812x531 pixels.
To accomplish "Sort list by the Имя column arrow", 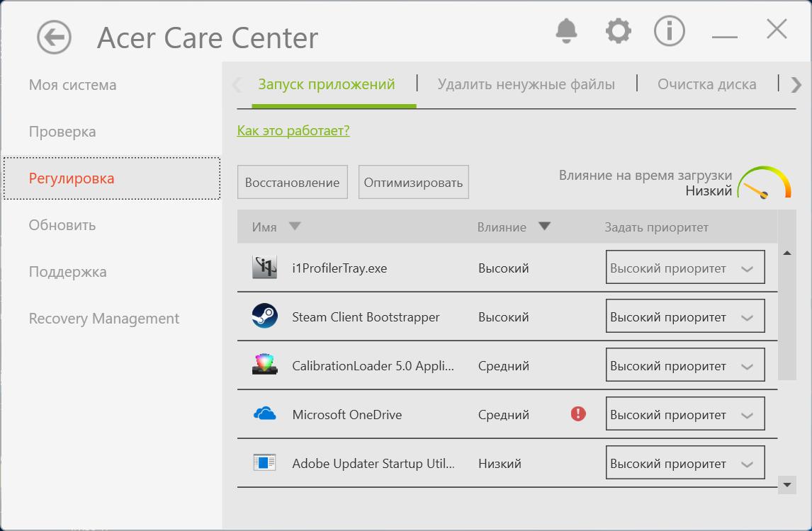I will point(295,226).
